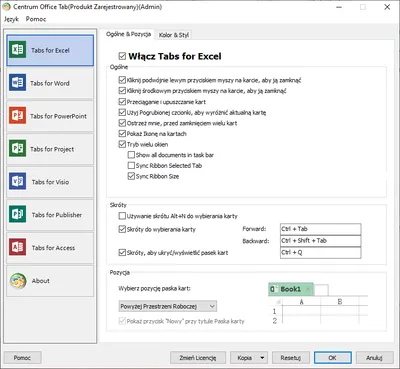Click the new tab button beside Book1
The height and width of the screenshot is (369, 400).
(x=321, y=290)
